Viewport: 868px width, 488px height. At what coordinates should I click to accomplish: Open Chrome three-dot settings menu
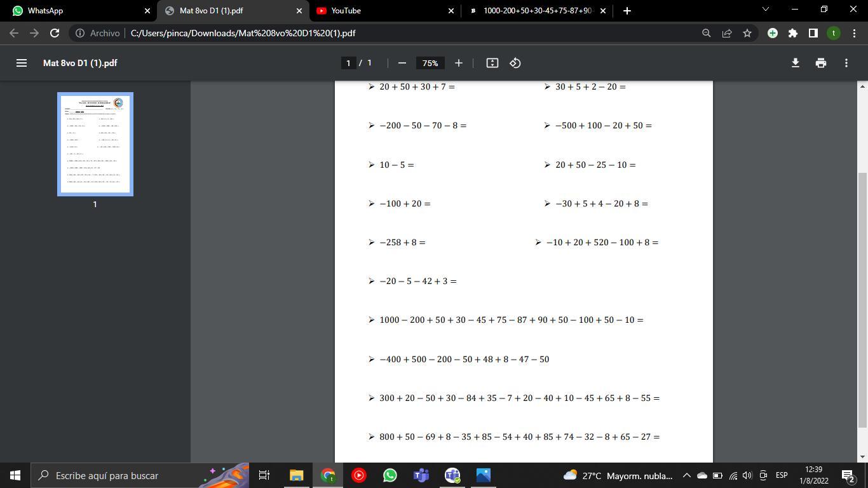tap(853, 33)
